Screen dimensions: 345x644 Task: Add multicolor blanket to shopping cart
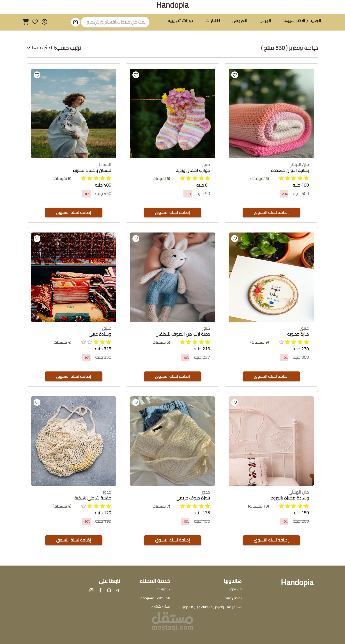pyautogui.click(x=271, y=212)
